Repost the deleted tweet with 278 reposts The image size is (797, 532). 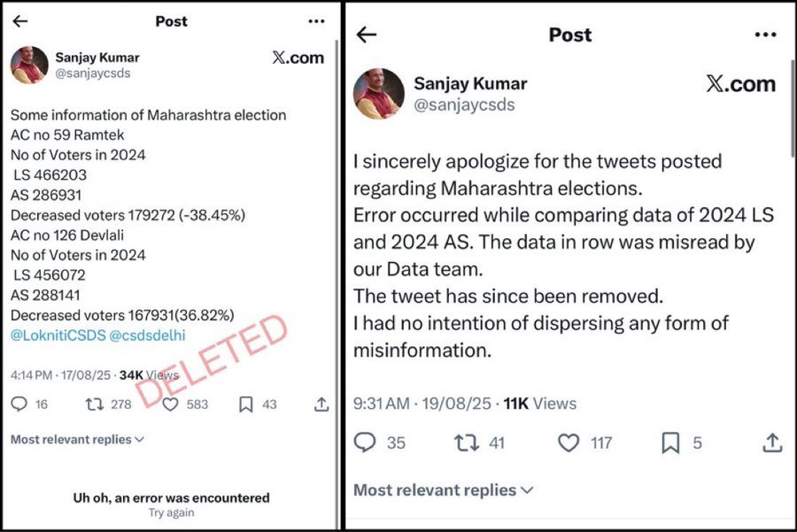pos(94,405)
